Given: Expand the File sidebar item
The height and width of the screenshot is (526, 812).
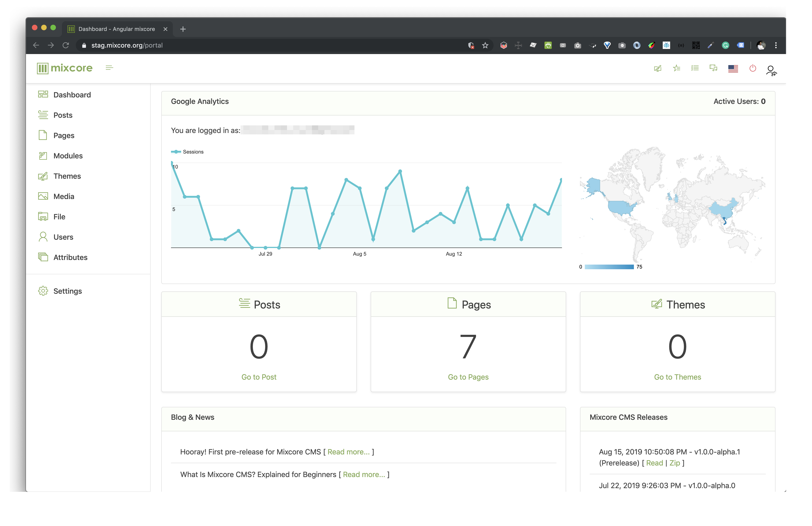Looking at the screenshot, I should (59, 217).
